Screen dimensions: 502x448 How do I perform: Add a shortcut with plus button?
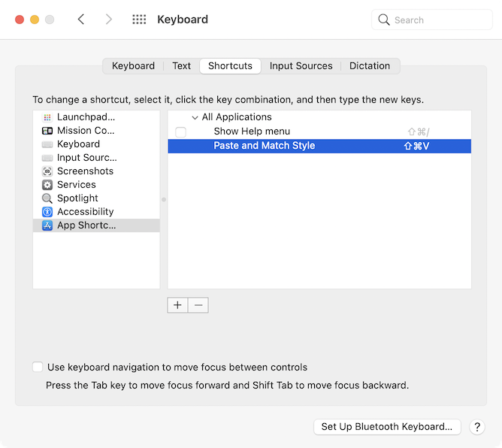coord(177,305)
